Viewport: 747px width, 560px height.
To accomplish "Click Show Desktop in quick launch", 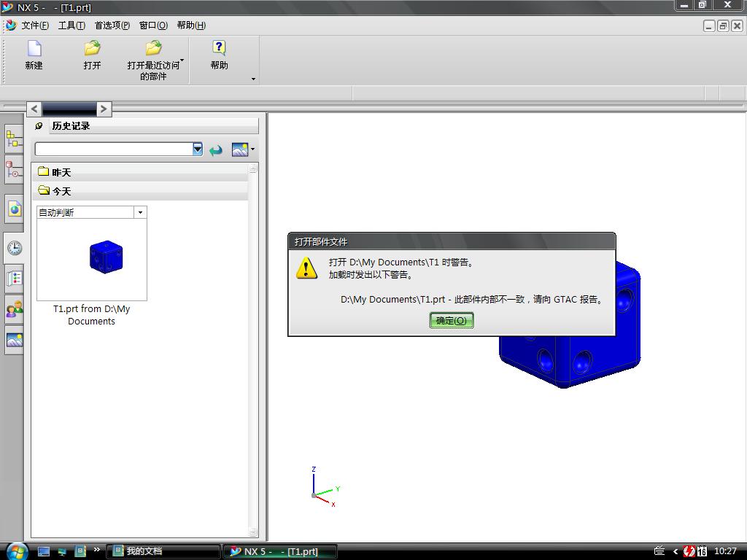I will pos(44,551).
